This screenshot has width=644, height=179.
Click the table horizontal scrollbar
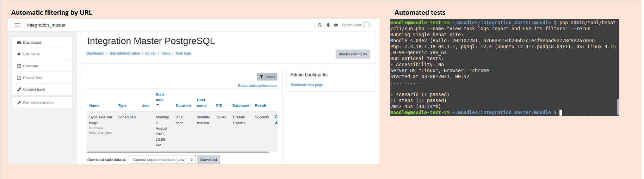178,152
